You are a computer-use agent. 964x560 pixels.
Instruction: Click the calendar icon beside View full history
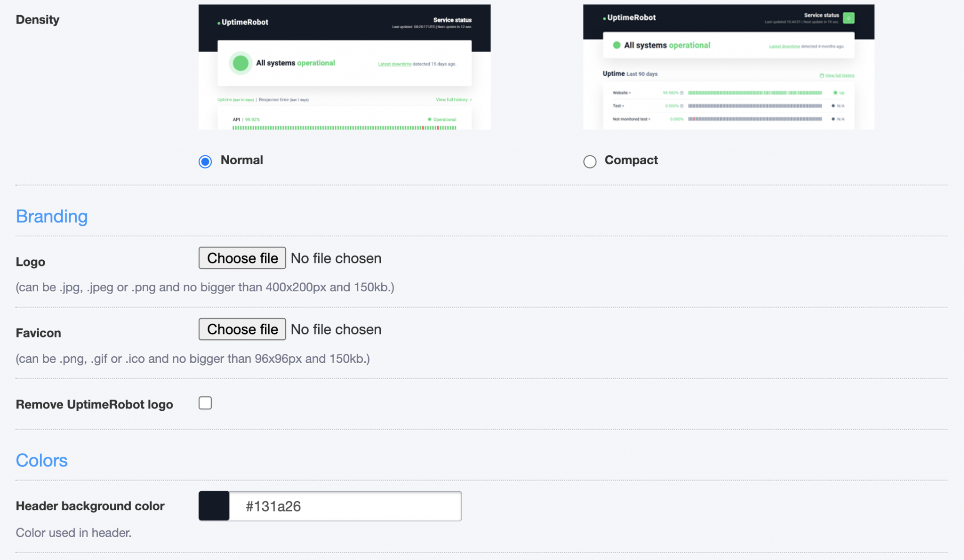click(822, 75)
